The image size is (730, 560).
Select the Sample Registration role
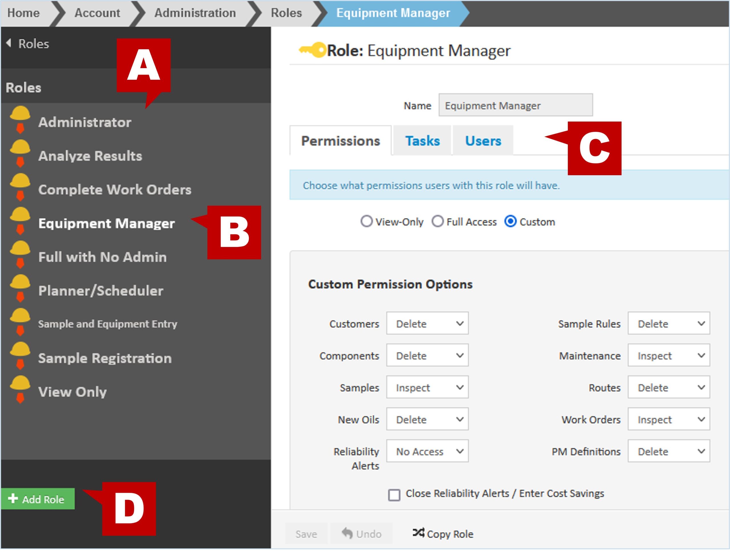105,358
